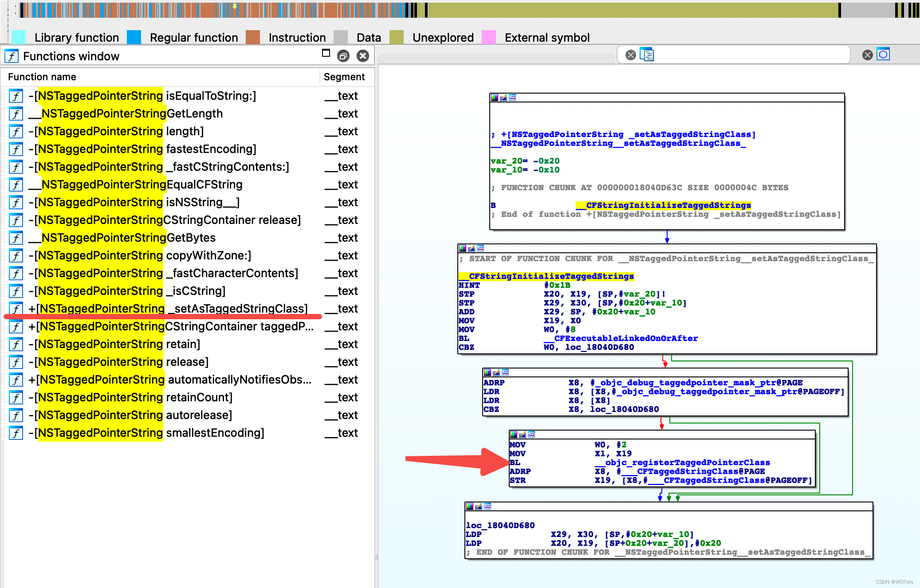Viewport: 920px width, 588px height.
Task: Click node color icon in loc_18040D680 block
Action: click(470, 506)
